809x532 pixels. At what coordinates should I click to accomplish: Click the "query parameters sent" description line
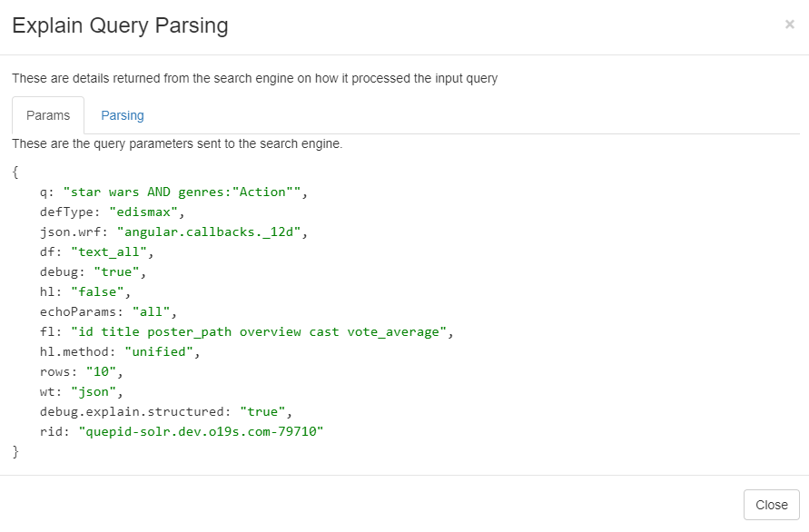pyautogui.click(x=177, y=143)
